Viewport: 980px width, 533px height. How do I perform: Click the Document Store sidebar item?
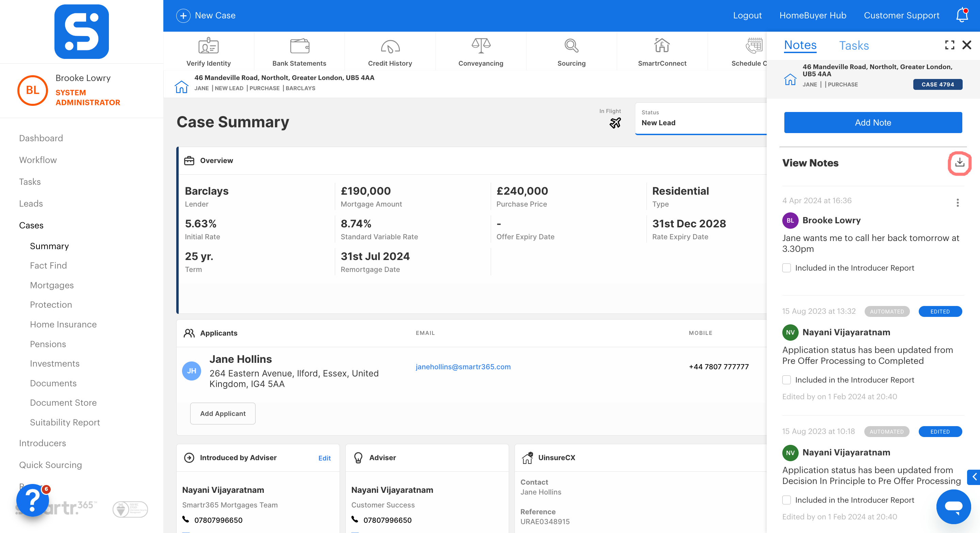coord(63,403)
